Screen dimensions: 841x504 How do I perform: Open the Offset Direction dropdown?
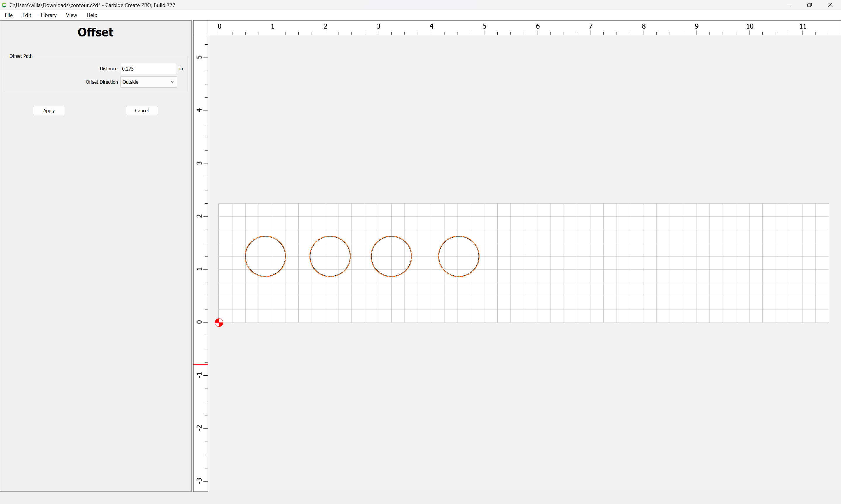click(x=149, y=82)
